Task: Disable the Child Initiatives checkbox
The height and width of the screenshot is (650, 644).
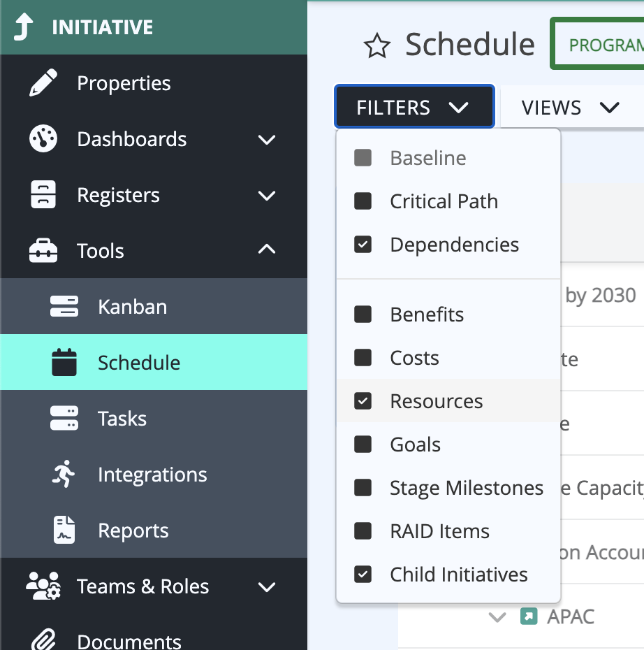Action: [363, 574]
